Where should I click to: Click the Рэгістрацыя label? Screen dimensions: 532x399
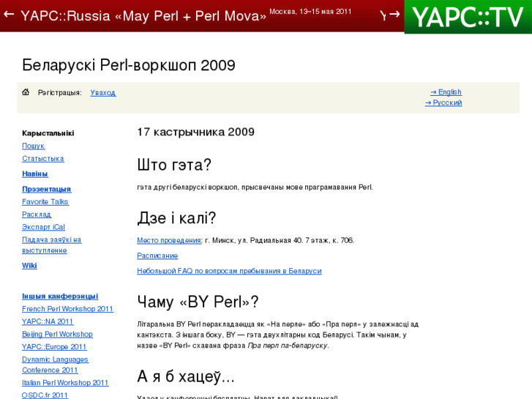point(60,93)
